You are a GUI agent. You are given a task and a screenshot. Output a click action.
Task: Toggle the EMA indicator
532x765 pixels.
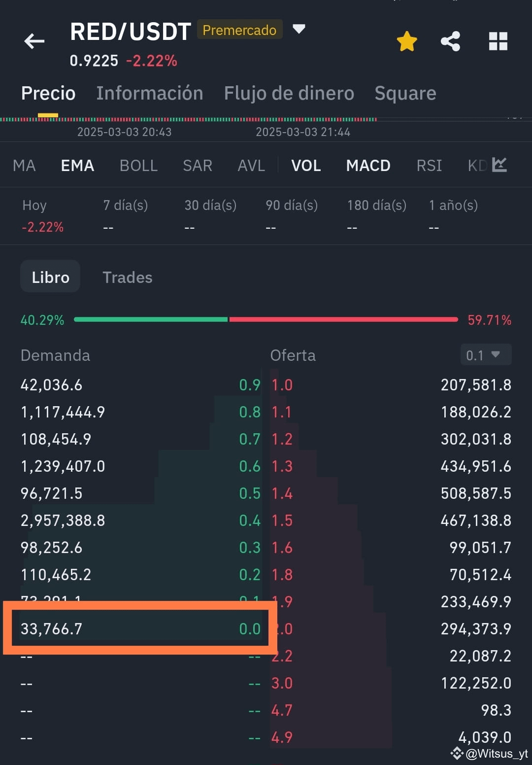(x=77, y=165)
